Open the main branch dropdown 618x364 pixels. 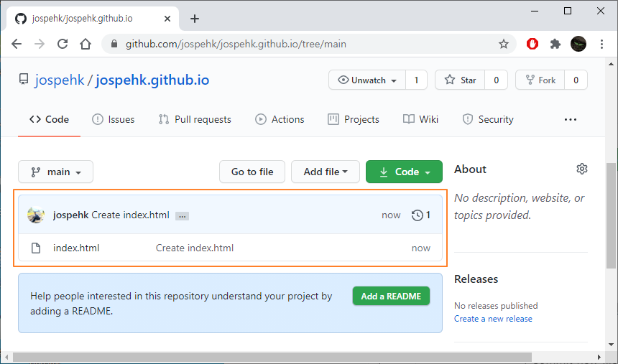point(55,172)
